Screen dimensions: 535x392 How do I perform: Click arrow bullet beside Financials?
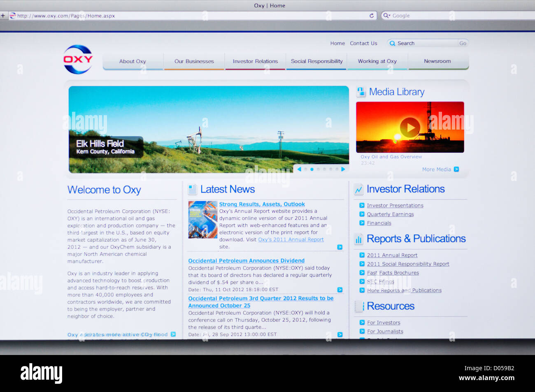point(362,223)
